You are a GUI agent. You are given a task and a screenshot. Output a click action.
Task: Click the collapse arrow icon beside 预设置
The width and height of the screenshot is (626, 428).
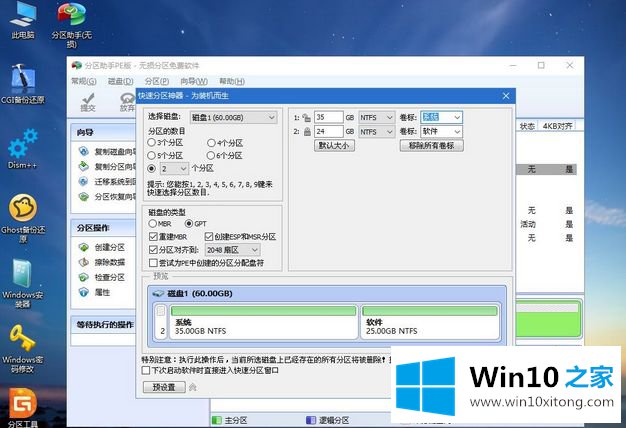point(193,387)
